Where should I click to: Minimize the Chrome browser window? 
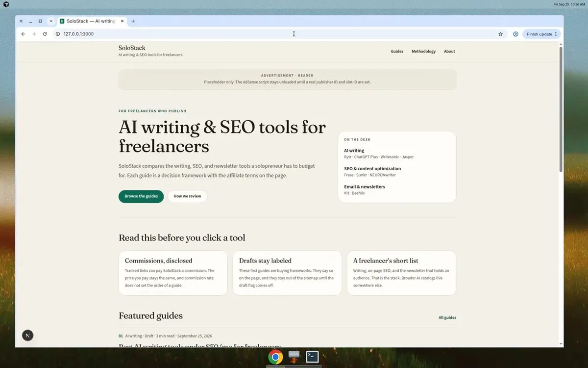point(30,21)
